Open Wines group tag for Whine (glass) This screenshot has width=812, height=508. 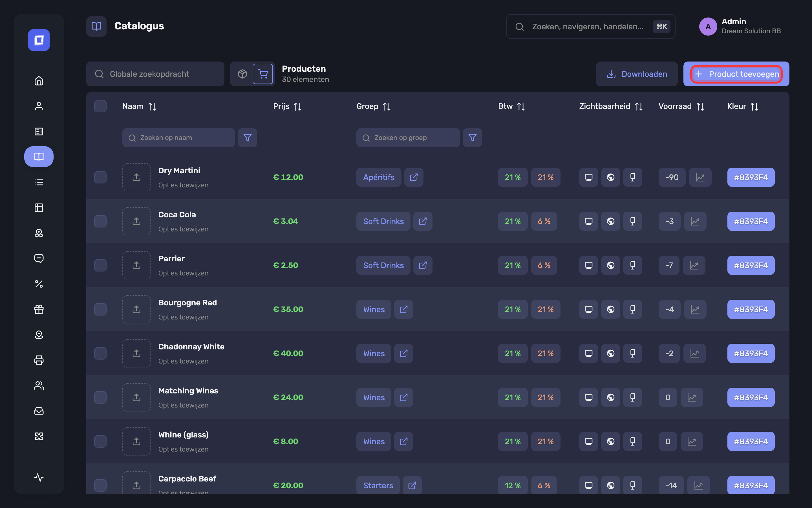374,441
